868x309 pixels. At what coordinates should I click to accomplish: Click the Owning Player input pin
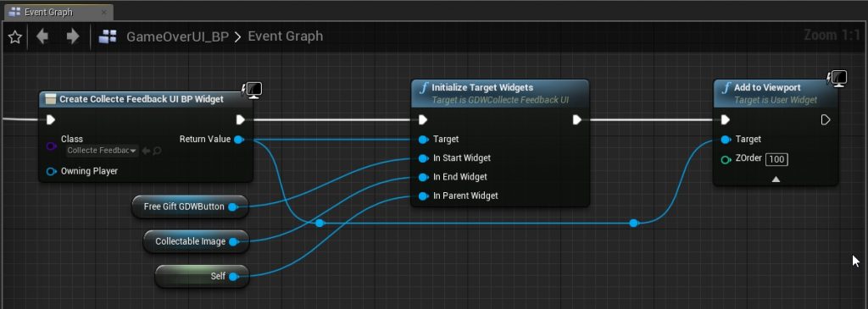(x=52, y=171)
